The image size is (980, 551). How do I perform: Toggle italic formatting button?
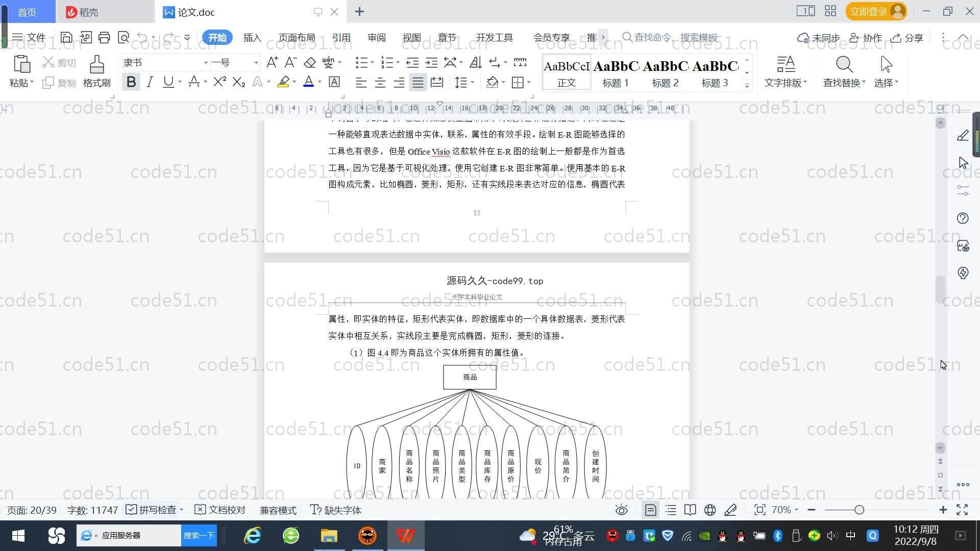(150, 82)
